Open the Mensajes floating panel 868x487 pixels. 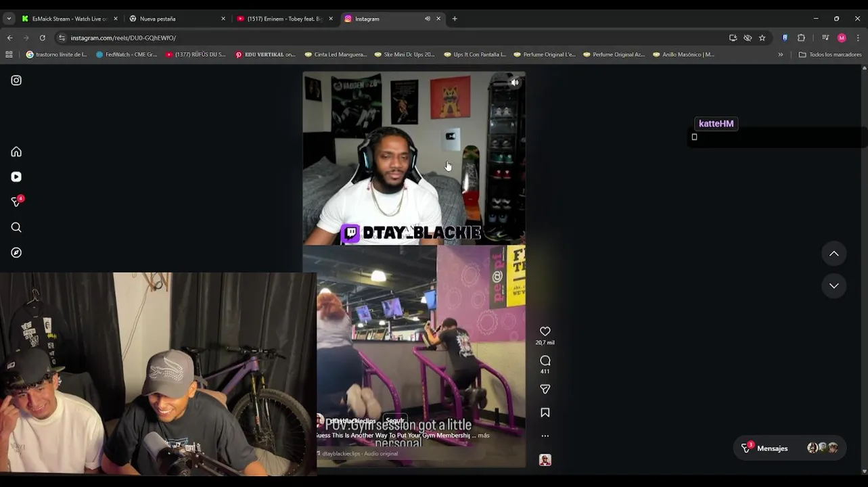pyautogui.click(x=790, y=448)
